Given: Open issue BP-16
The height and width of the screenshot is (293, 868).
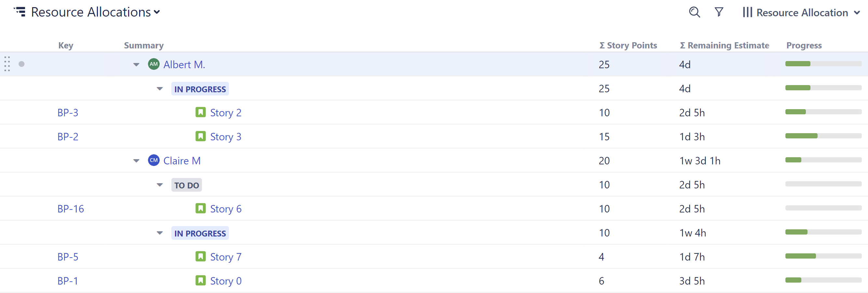Looking at the screenshot, I should click(x=71, y=208).
